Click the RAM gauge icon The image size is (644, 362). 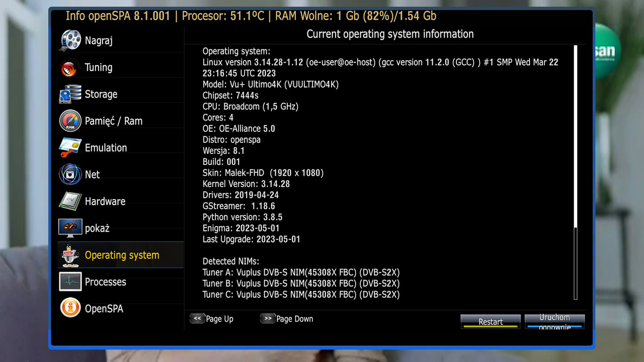[70, 121]
